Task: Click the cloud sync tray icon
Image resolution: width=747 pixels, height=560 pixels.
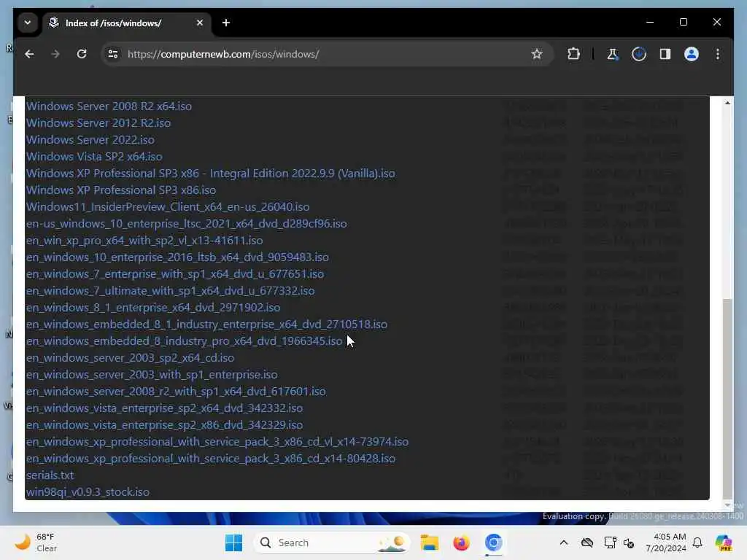Action: (587, 542)
